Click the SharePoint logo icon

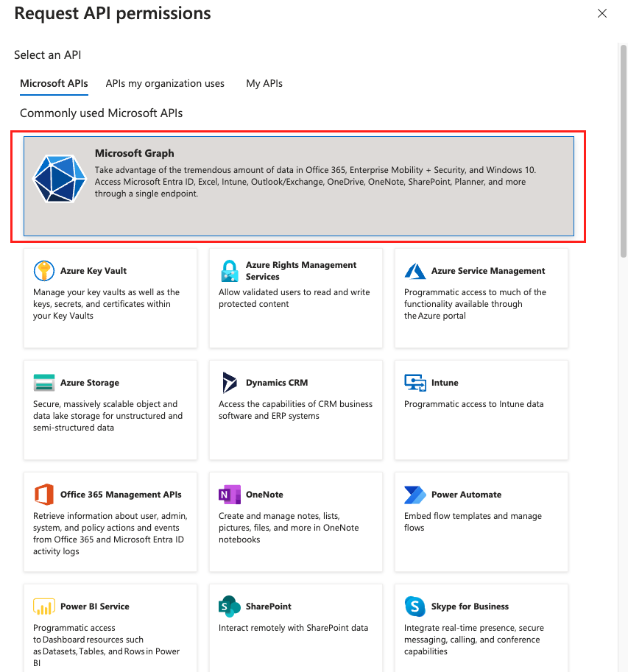pyautogui.click(x=230, y=606)
